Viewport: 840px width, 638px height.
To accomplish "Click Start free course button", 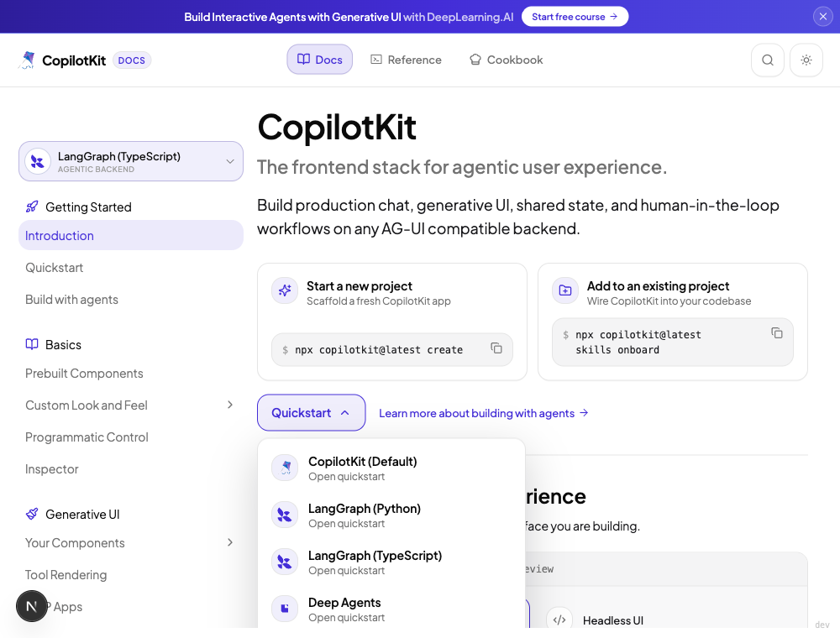I will coord(575,17).
